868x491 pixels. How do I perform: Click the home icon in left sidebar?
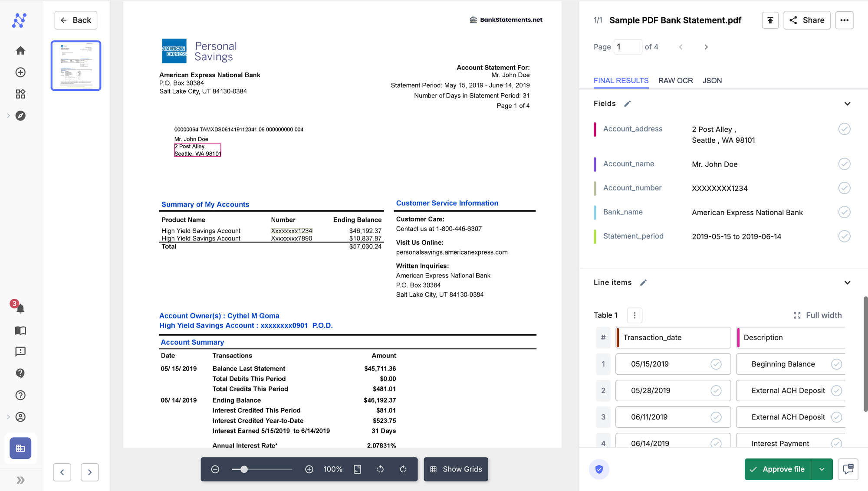click(x=20, y=50)
